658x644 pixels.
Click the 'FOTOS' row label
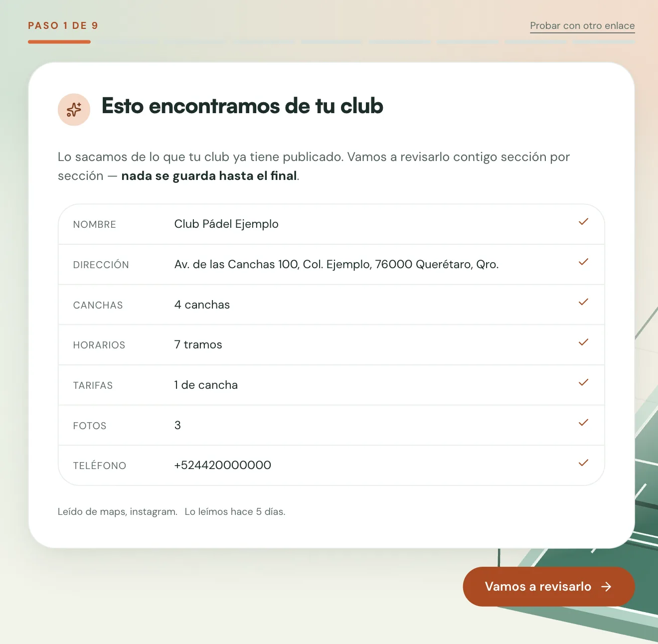[x=90, y=426]
